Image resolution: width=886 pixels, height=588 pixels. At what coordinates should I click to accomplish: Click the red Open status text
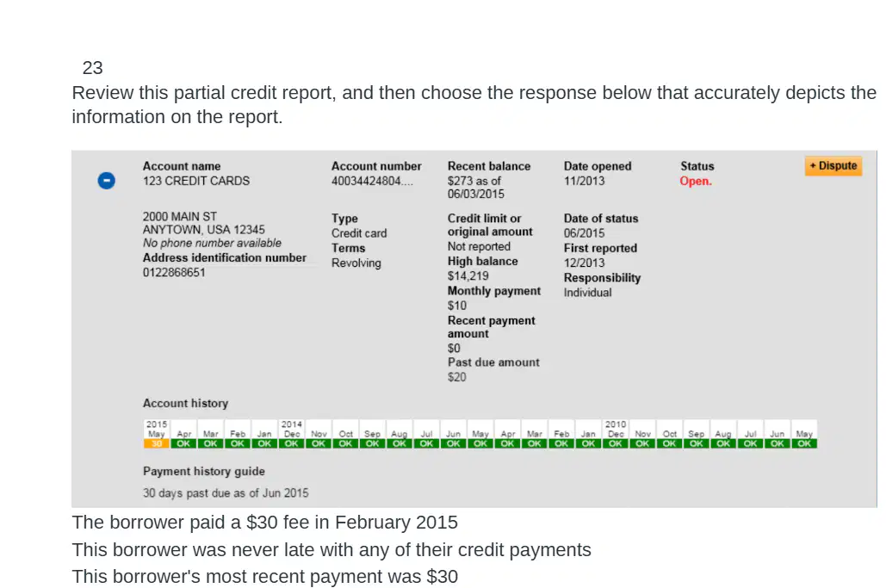[696, 182]
